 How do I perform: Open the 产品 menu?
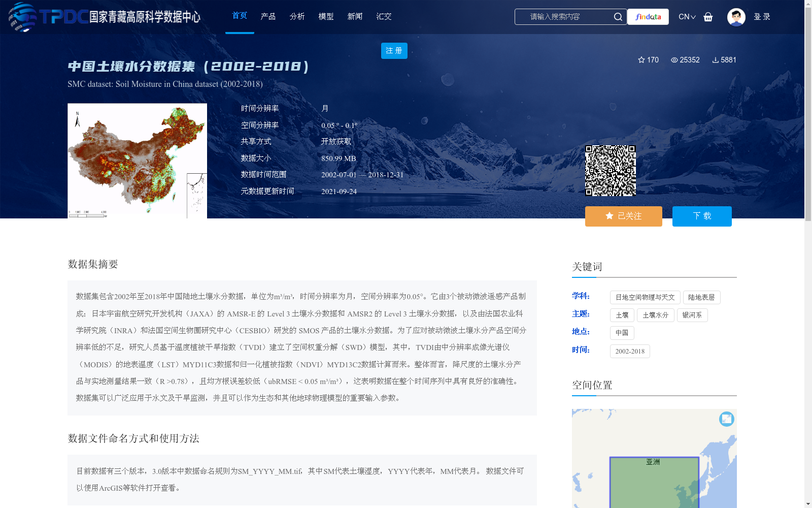coord(268,16)
